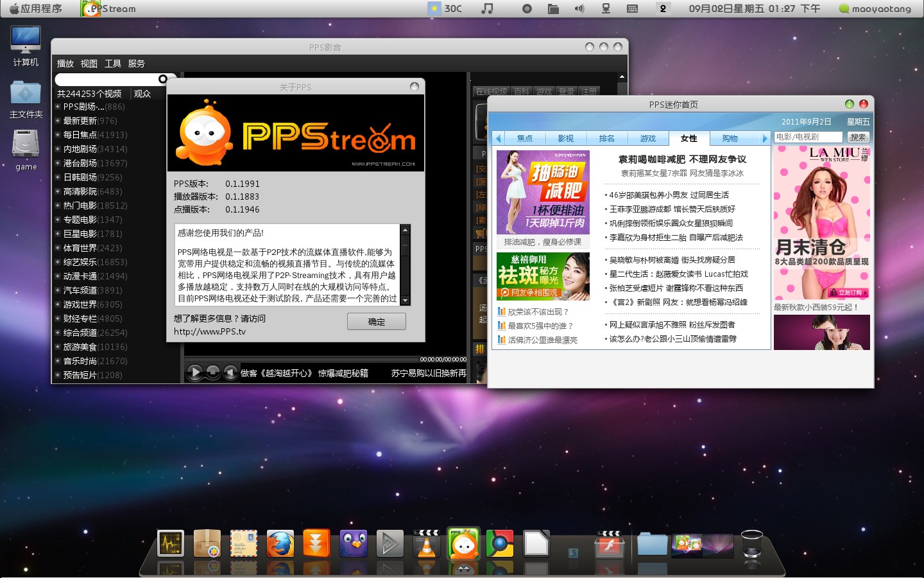Switch to the 影视 tab in mini homepage
The image size is (924, 578).
[x=566, y=138]
